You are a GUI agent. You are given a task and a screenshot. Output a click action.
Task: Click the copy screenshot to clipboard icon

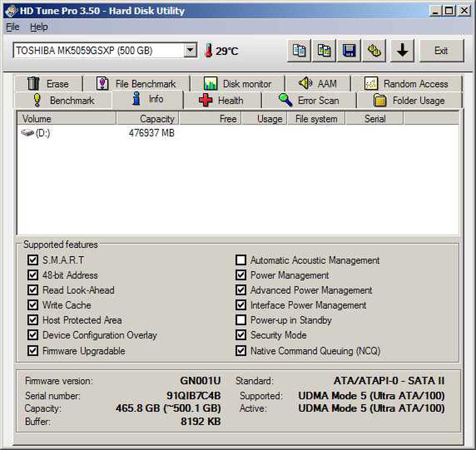coord(324,51)
